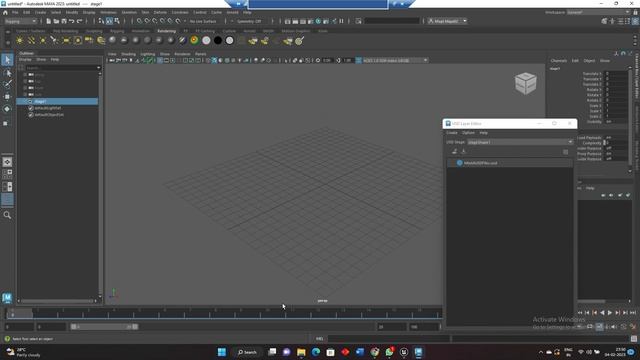This screenshot has width=640, height=360.
Task: Play forward in playback controls
Action: coord(610,313)
